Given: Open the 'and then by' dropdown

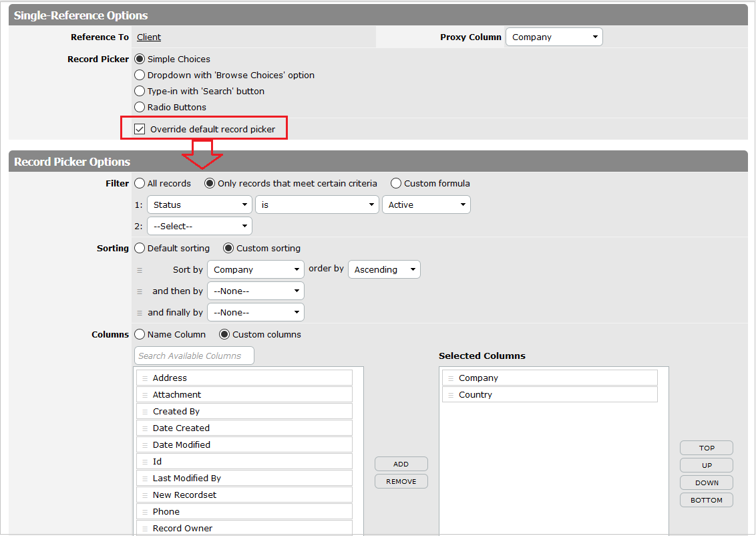Looking at the screenshot, I should coord(256,291).
